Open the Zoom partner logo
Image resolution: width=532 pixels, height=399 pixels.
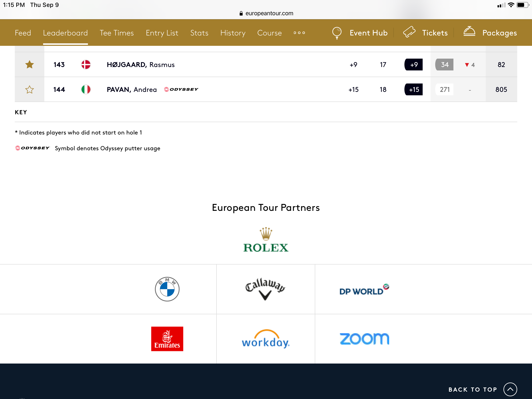(364, 339)
